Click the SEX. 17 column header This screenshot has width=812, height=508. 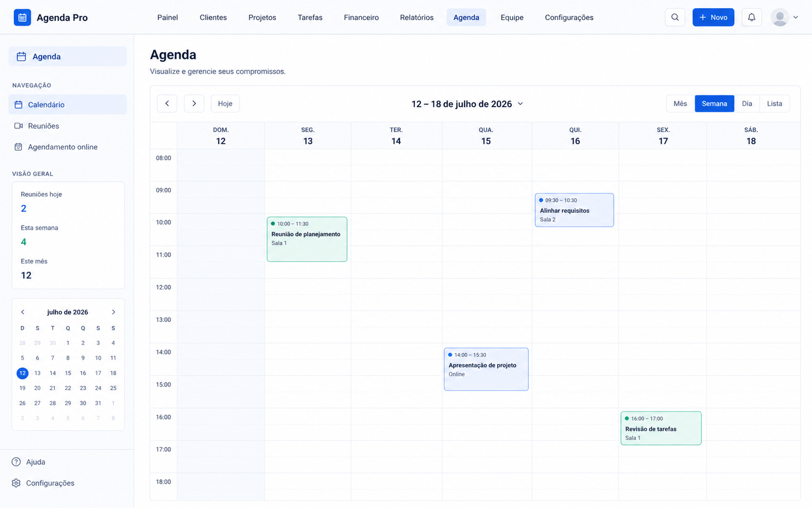(663, 136)
